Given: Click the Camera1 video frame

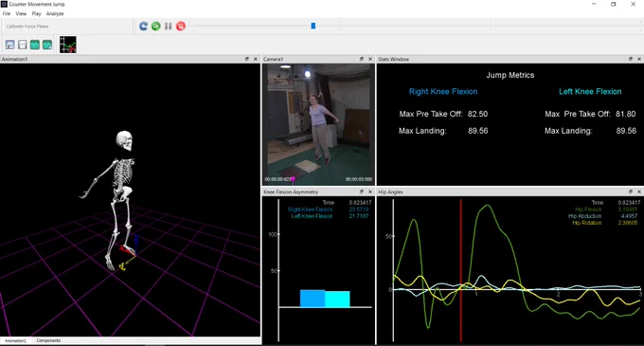Looking at the screenshot, I should pyautogui.click(x=318, y=123).
